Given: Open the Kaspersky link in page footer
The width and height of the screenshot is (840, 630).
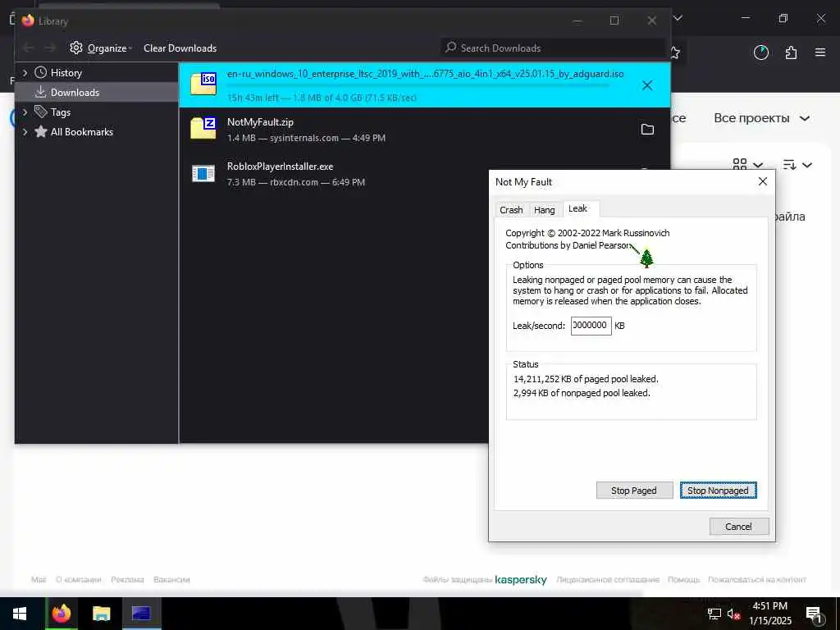Looking at the screenshot, I should [x=521, y=580].
